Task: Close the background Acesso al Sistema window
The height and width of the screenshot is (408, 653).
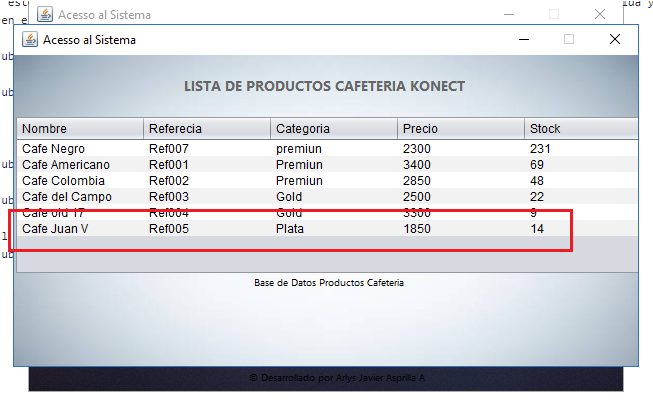Action: coord(600,14)
